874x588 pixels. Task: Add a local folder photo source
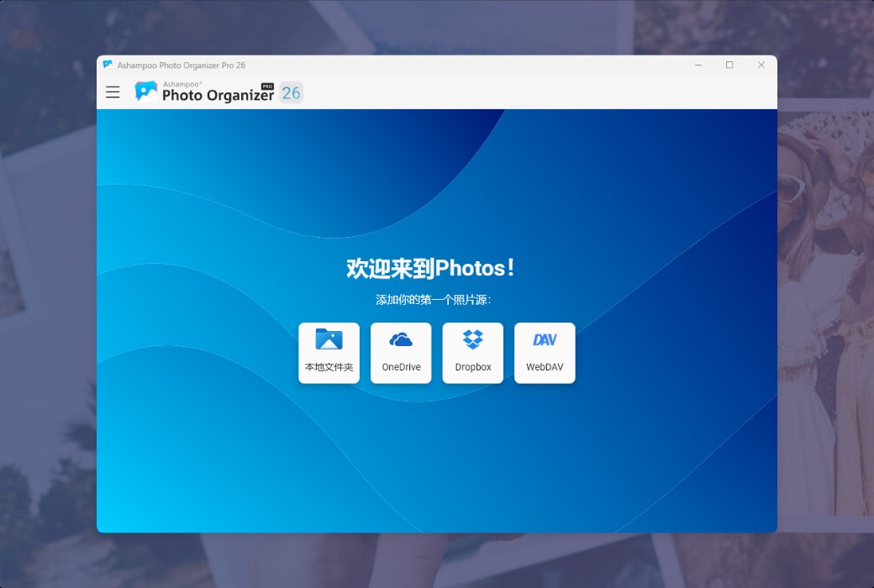[x=329, y=352]
